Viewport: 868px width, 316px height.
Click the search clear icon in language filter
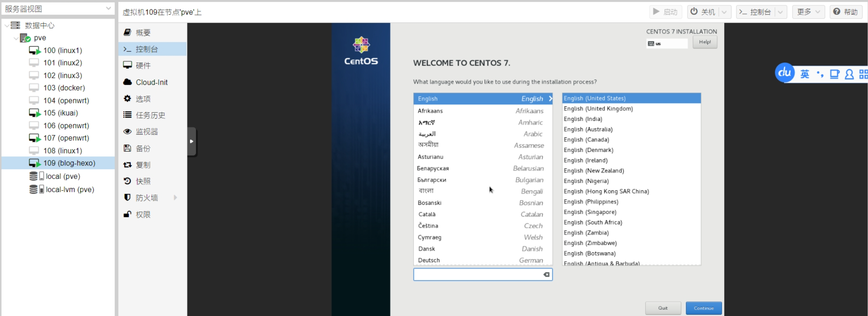coord(546,275)
